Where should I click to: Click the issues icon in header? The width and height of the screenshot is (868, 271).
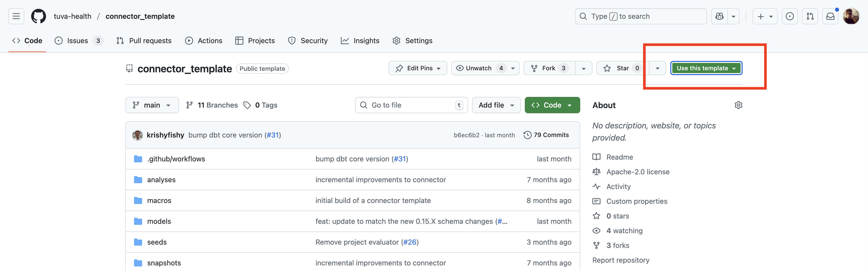[x=790, y=16]
